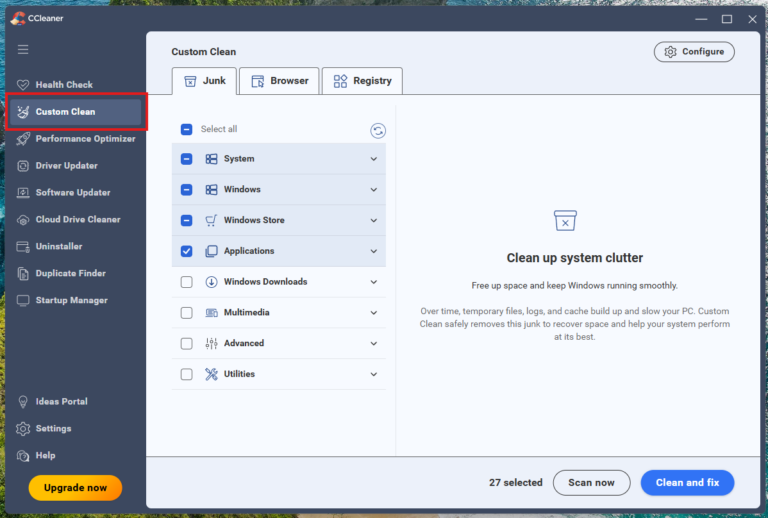Click the Custom Clean broom icon
The width and height of the screenshot is (768, 518).
point(23,112)
